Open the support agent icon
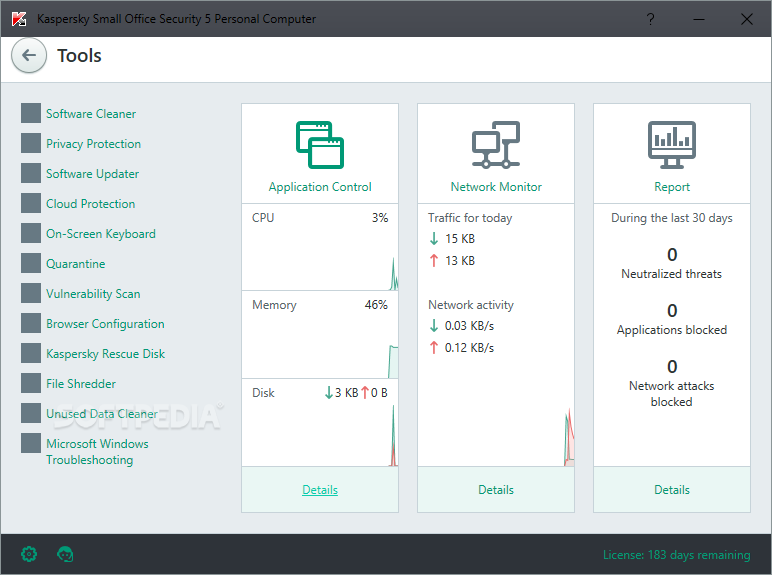The image size is (772, 575). tap(65, 554)
